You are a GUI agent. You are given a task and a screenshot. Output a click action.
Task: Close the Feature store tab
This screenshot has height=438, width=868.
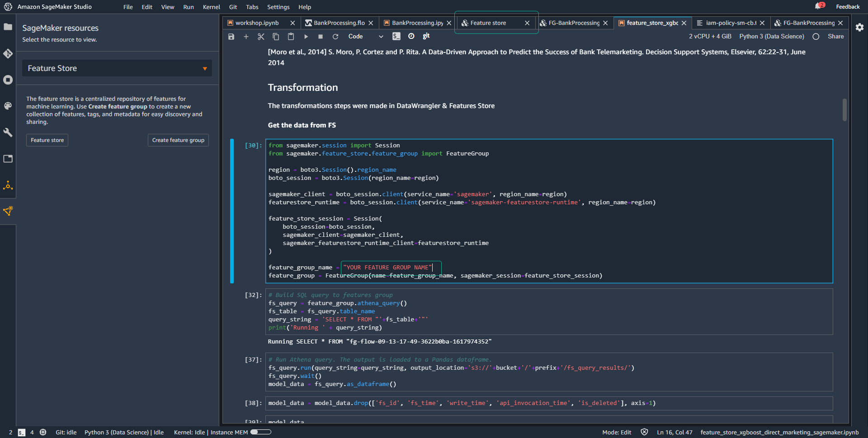pos(527,23)
